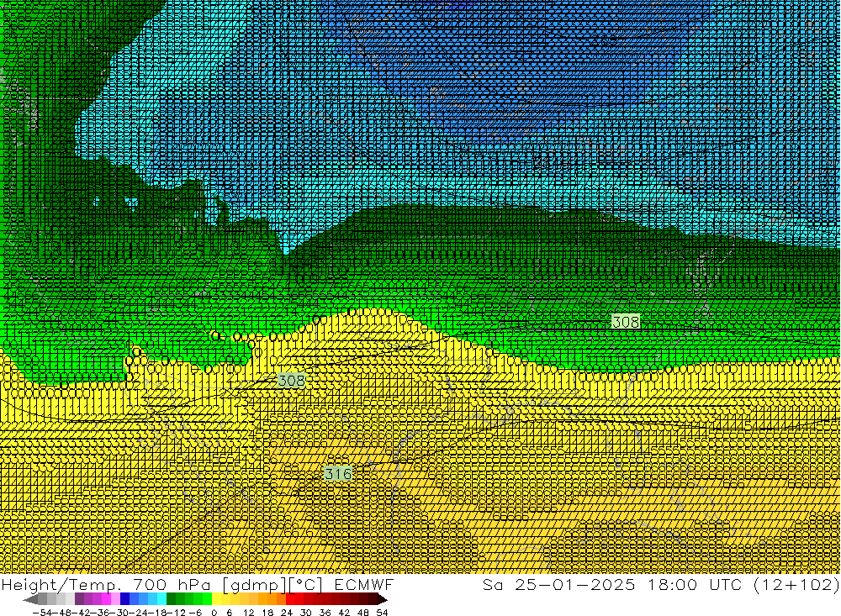Click the dark maroon right arrow end of the color scale
Image resolution: width=841 pixels, height=616 pixels.
click(382, 599)
